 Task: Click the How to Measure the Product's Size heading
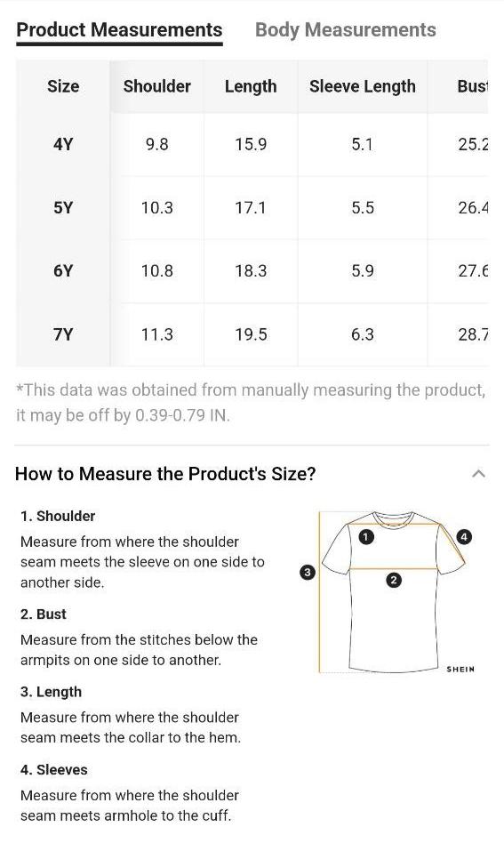165,474
